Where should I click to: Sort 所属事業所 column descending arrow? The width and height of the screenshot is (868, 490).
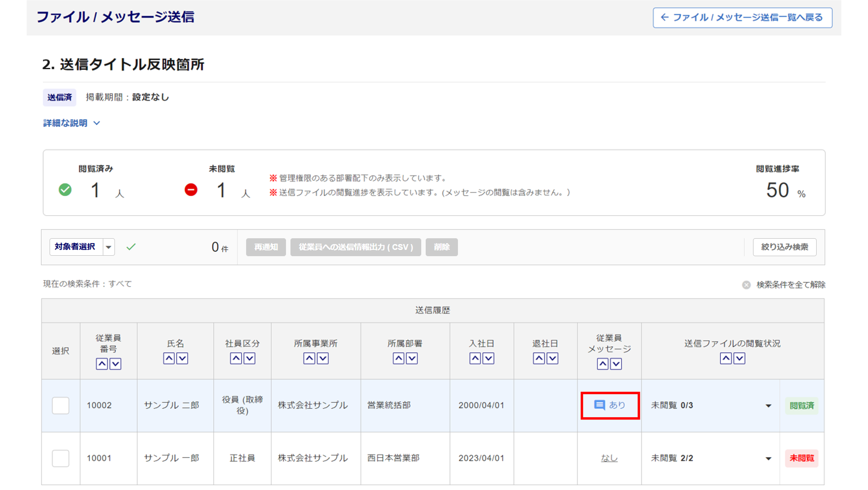(x=323, y=358)
